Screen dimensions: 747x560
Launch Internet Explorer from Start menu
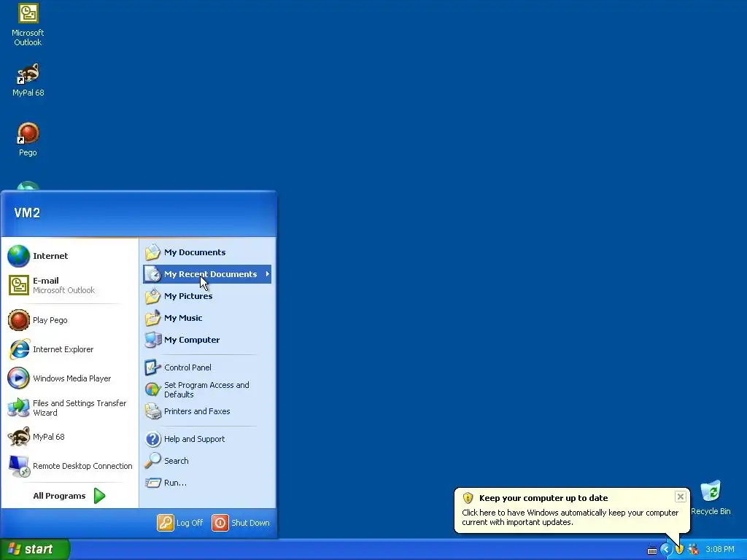coord(69,349)
